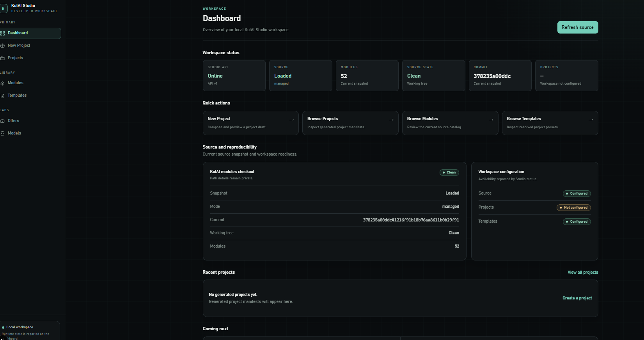Image resolution: width=644 pixels, height=340 pixels.
Task: Click the Refresh source button
Action: (578, 27)
